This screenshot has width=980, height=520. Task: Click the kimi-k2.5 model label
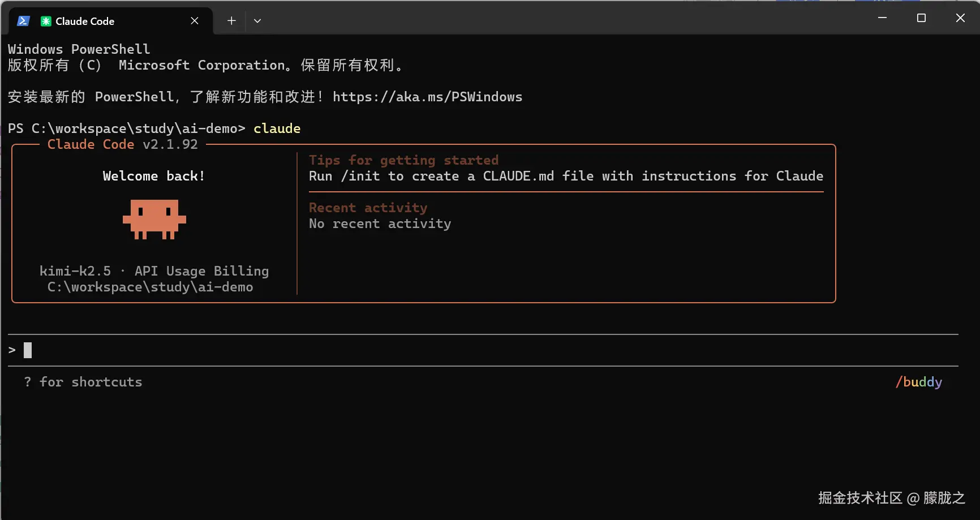[75, 271]
